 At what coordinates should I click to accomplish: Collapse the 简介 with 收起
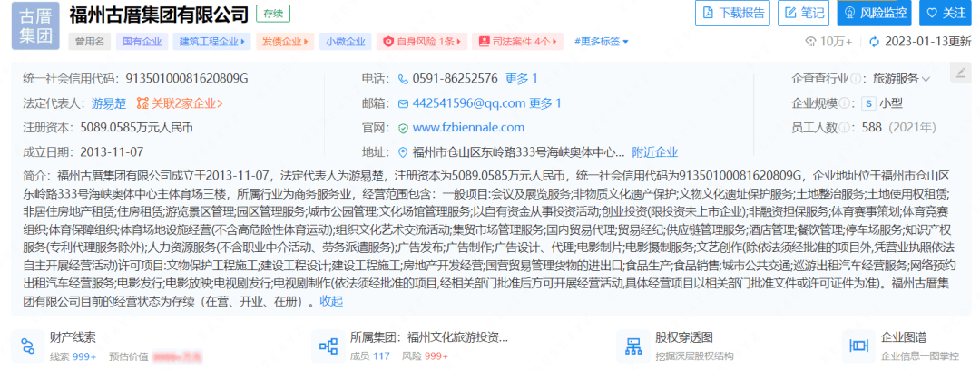coord(331,301)
